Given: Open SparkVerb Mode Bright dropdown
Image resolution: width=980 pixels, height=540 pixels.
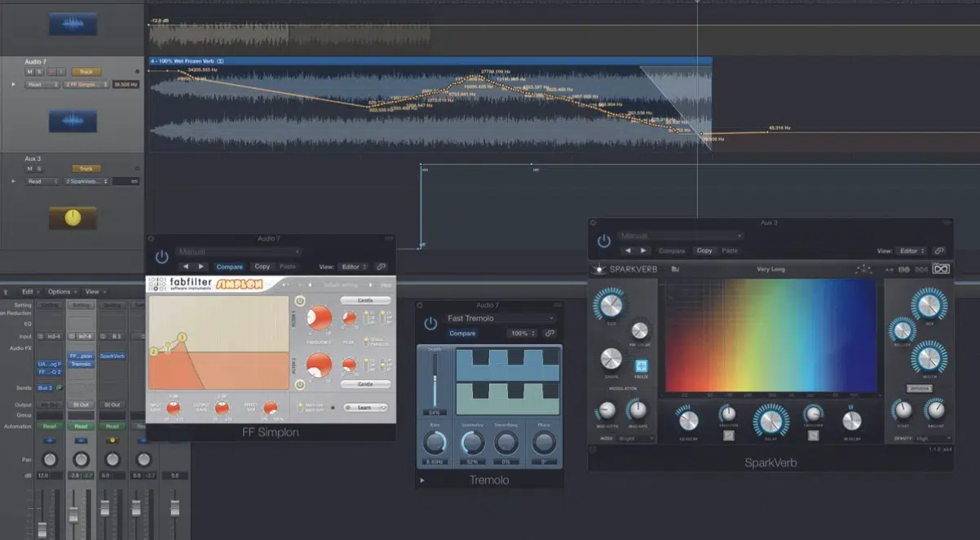Looking at the screenshot, I should (x=637, y=438).
